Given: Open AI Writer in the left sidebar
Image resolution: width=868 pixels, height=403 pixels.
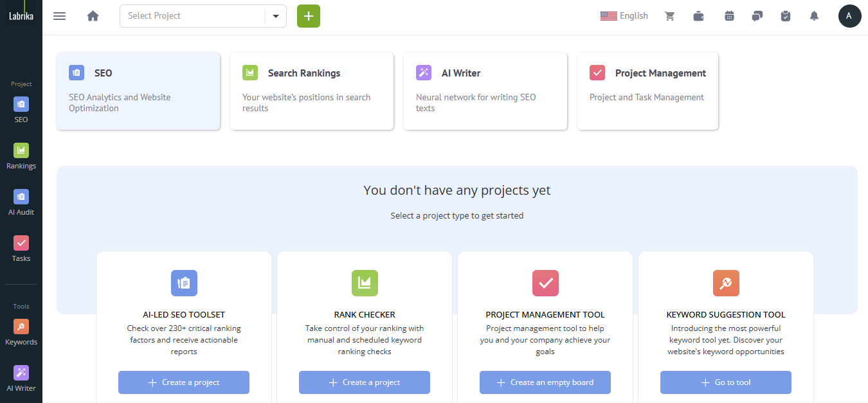Looking at the screenshot, I should click(21, 379).
